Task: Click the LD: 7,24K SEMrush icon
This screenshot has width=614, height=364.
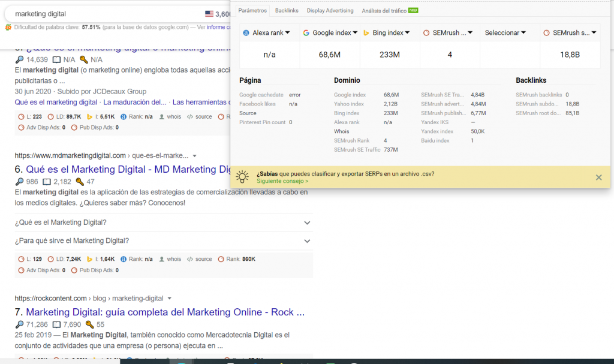Action: (x=50, y=259)
